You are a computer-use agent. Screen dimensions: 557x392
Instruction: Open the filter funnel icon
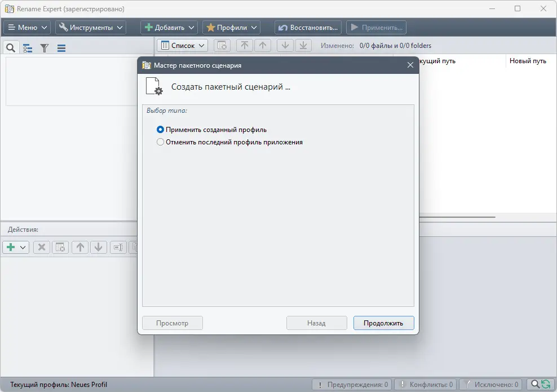(45, 48)
